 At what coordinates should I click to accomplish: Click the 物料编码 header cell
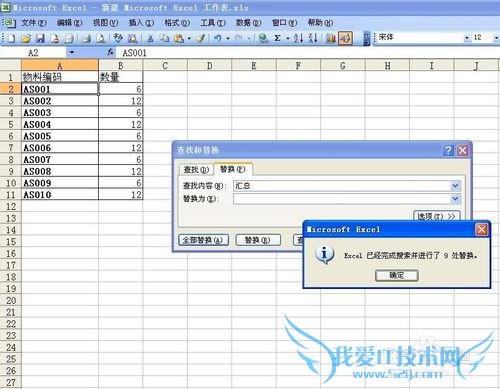60,77
